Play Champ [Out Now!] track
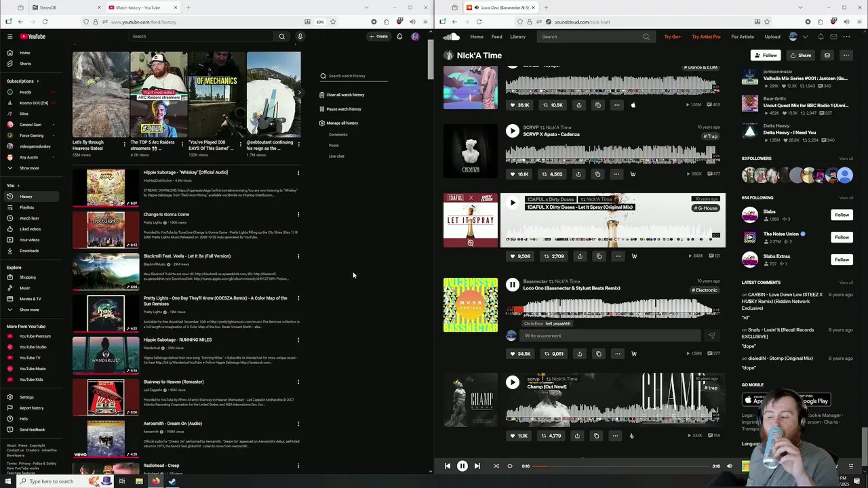The image size is (868, 488). click(513, 382)
